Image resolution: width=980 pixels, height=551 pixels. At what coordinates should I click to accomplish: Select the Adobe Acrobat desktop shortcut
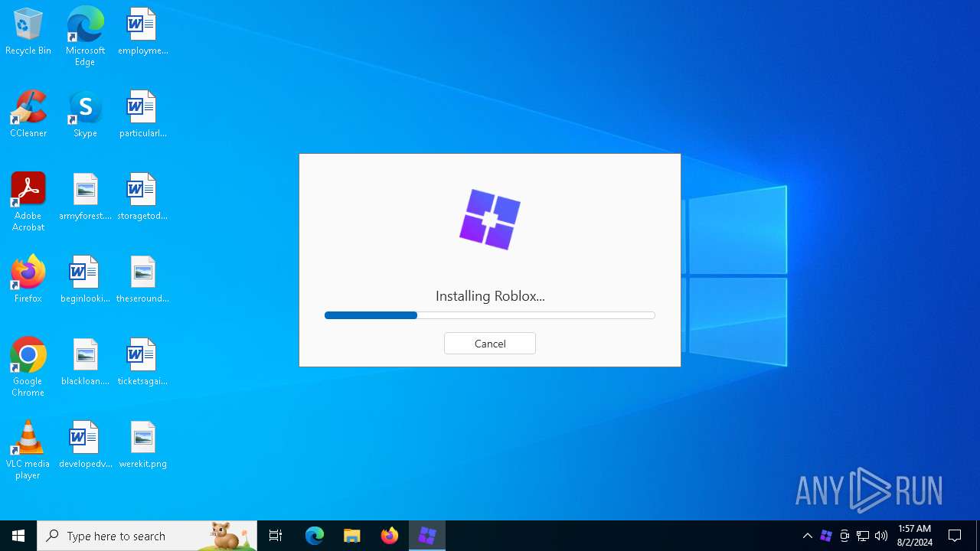(x=28, y=202)
